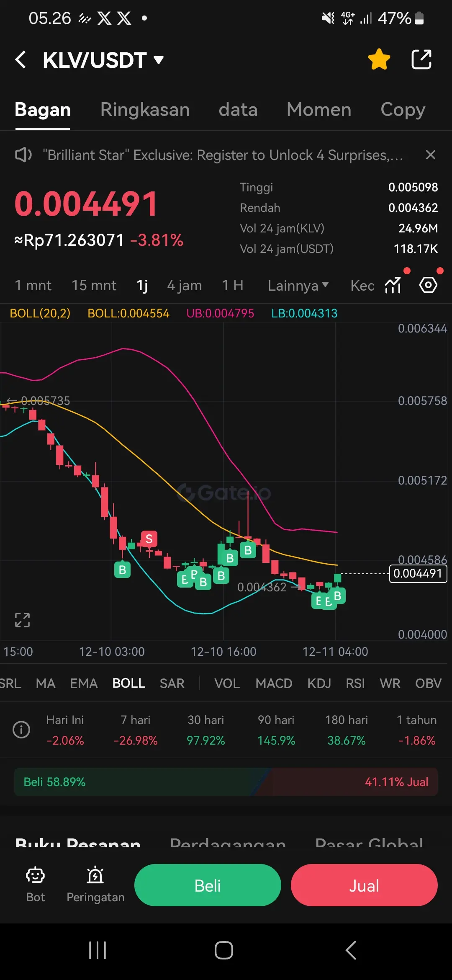
Task: Show the OBV sub-indicator
Action: pos(429,683)
